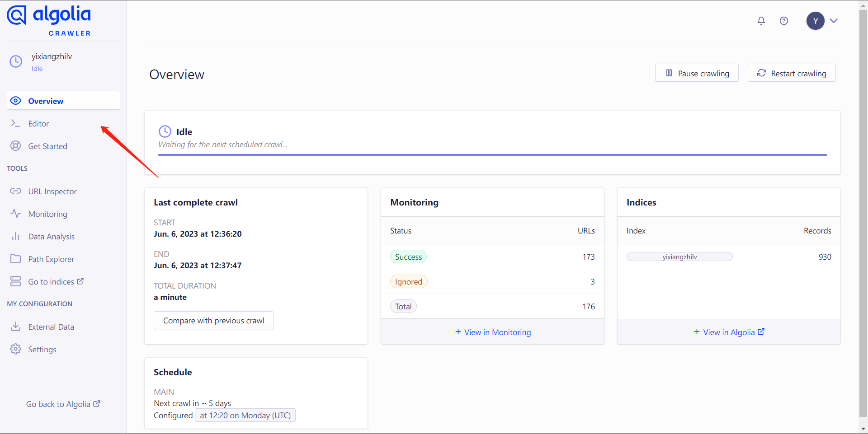Viewport: 868px width, 434px height.
Task: Click the Data Analysis bar chart icon
Action: 16,236
